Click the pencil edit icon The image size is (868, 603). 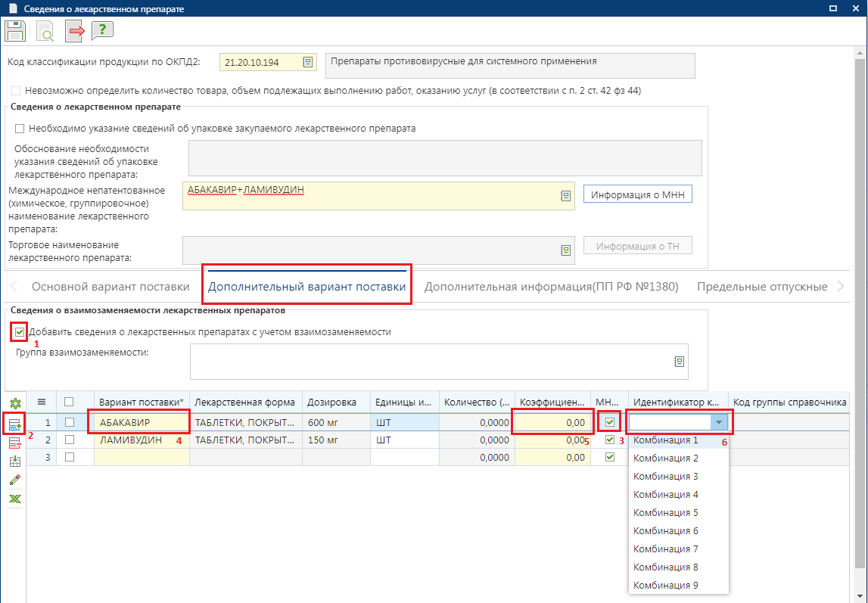coord(15,480)
